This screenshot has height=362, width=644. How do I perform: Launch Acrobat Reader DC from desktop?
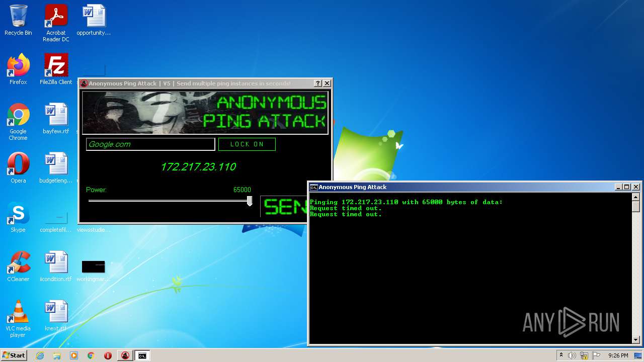tap(56, 23)
